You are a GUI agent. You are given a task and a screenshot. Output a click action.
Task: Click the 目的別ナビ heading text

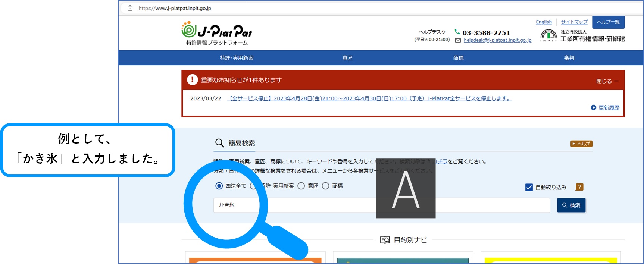pos(410,240)
